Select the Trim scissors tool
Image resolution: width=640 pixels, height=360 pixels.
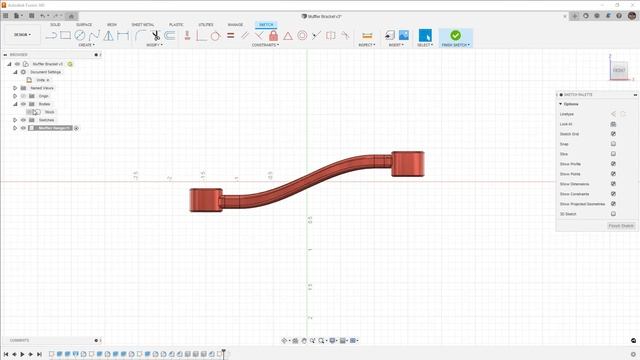[156, 36]
